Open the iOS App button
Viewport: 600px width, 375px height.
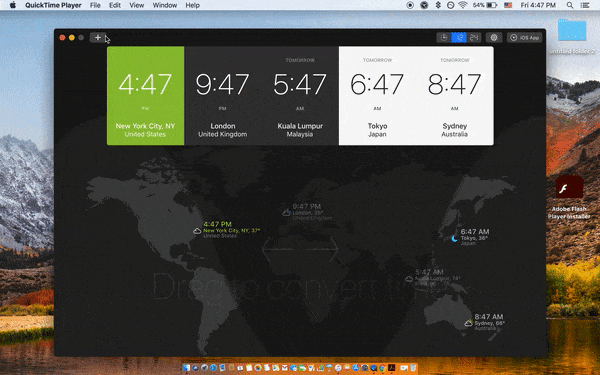[x=525, y=38]
